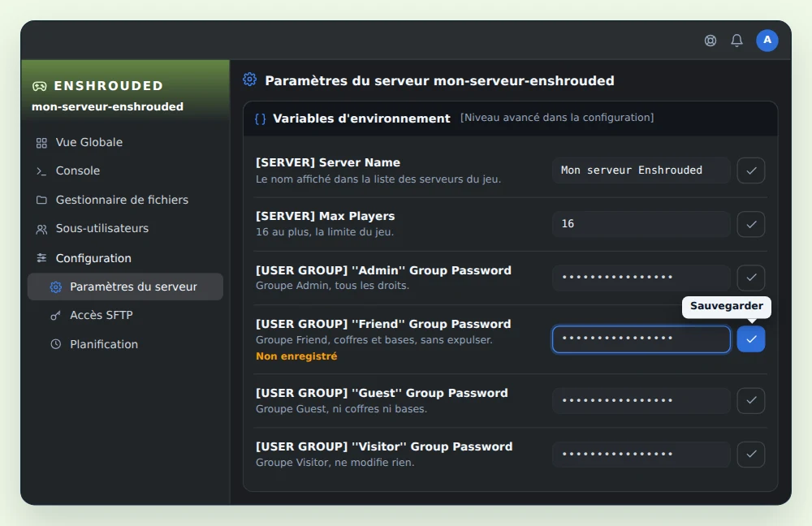The image size is (812, 526).
Task: Click the Console prompt icon
Action: pyautogui.click(x=41, y=170)
